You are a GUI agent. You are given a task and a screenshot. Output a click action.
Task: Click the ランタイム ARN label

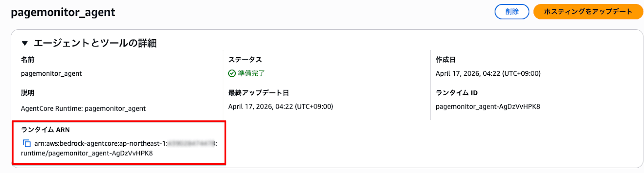(45, 130)
